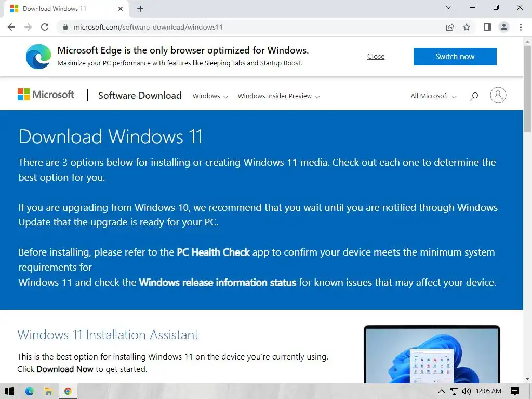532x399 pixels.
Task: Click the Chrome taskbar icon
Action: (x=68, y=391)
